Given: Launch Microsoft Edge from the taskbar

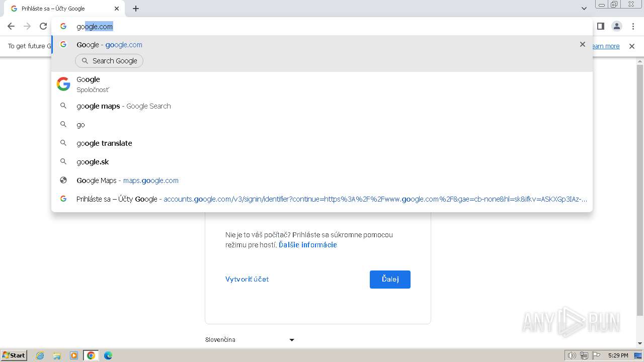Looking at the screenshot, I should (108, 355).
